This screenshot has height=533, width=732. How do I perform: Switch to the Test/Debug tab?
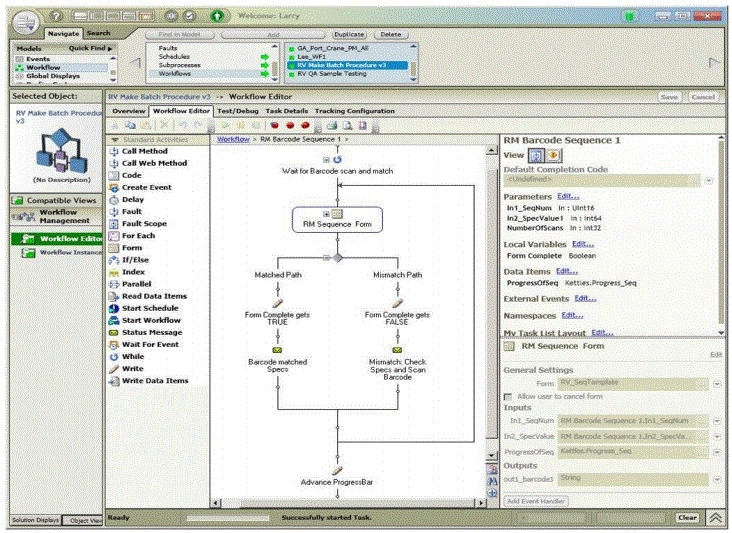coord(238,111)
